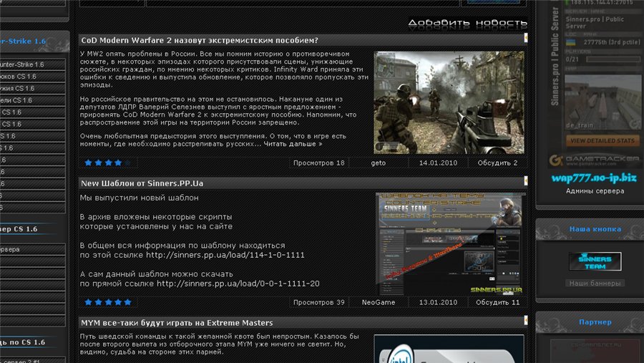
Task: Click the Наши баннеры button
Action: (x=595, y=284)
